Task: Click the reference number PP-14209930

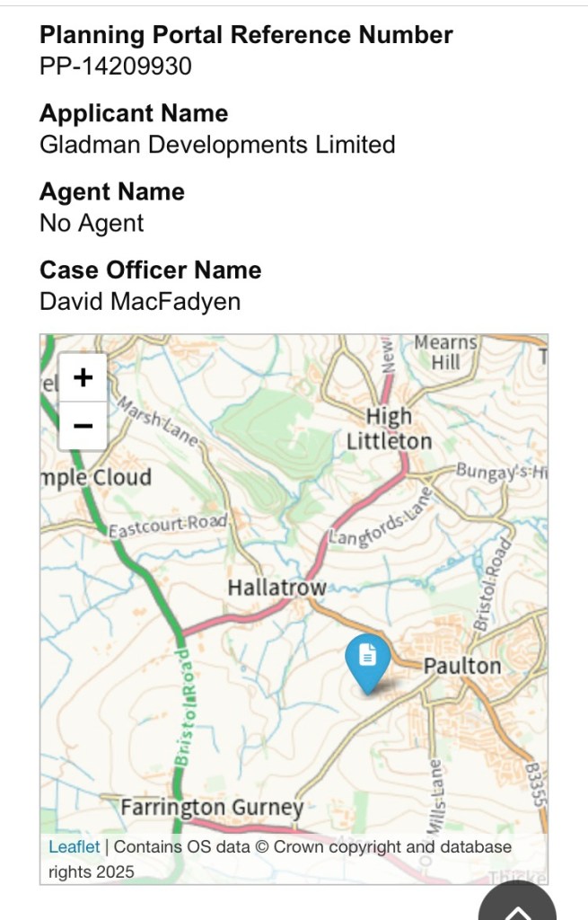Action: [x=115, y=66]
